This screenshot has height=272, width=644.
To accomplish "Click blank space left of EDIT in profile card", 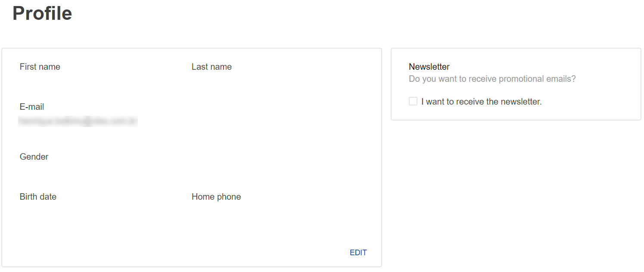I will (x=215, y=253).
